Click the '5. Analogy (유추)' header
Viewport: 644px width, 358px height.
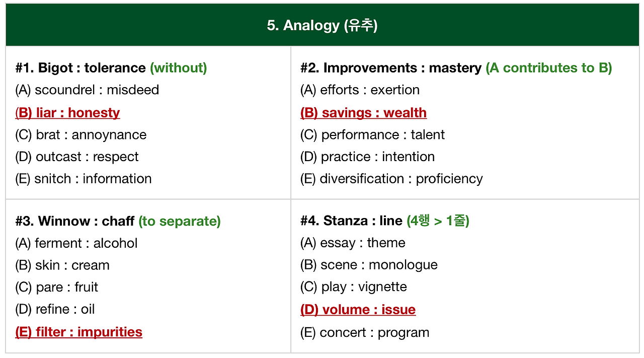pos(322,26)
